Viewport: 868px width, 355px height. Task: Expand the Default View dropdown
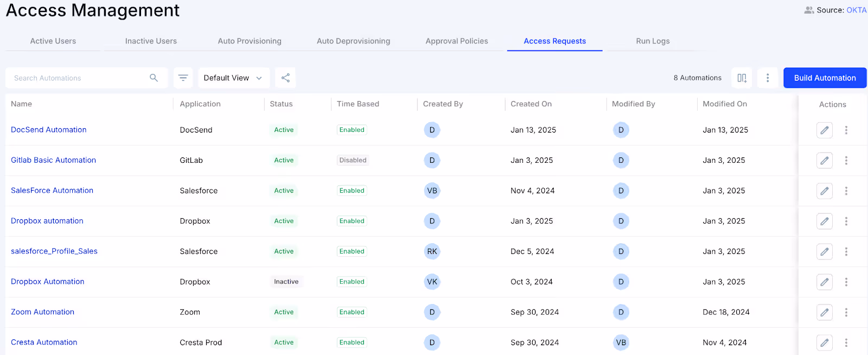tap(234, 78)
